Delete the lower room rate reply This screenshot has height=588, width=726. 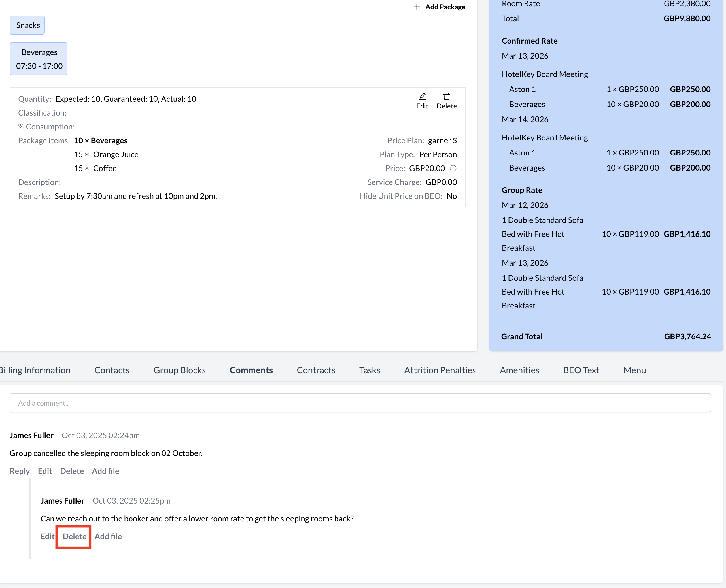point(75,536)
